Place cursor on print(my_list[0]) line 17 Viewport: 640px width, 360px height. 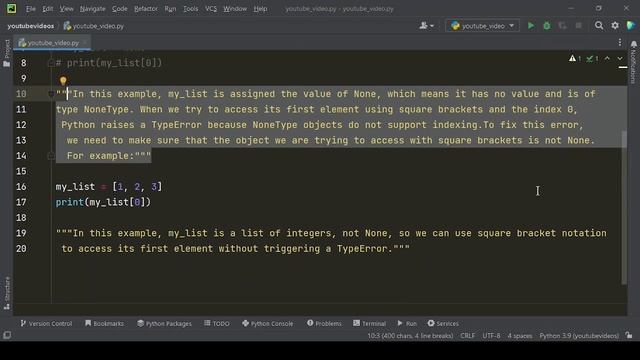coord(103,202)
